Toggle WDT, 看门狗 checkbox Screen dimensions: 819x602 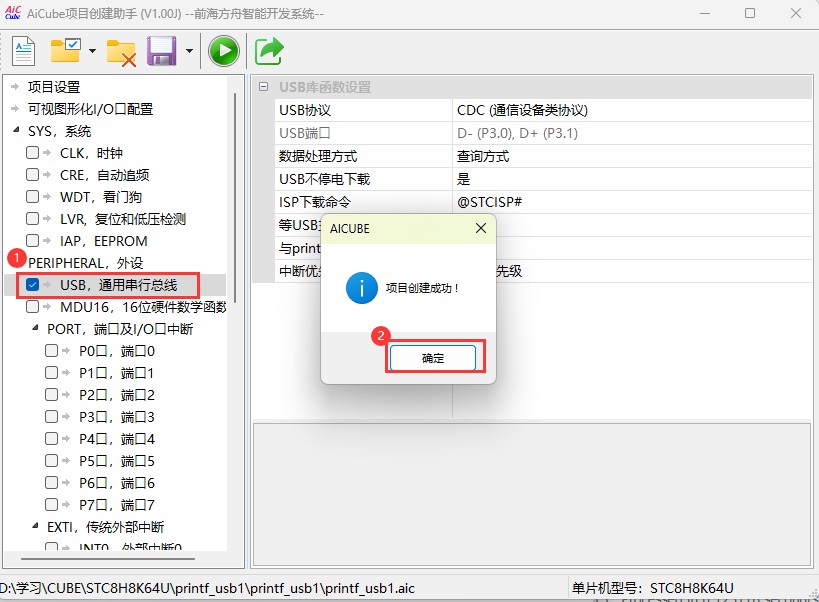[x=32, y=196]
